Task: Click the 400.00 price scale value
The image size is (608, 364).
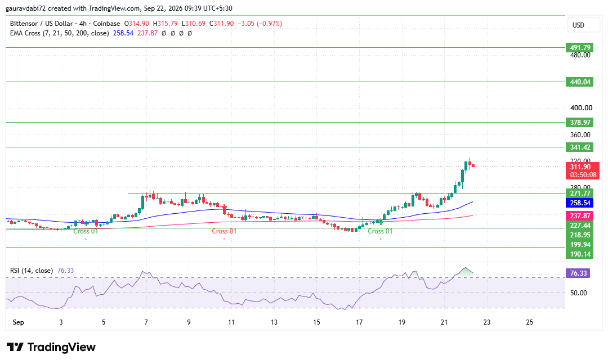Action: click(581, 108)
